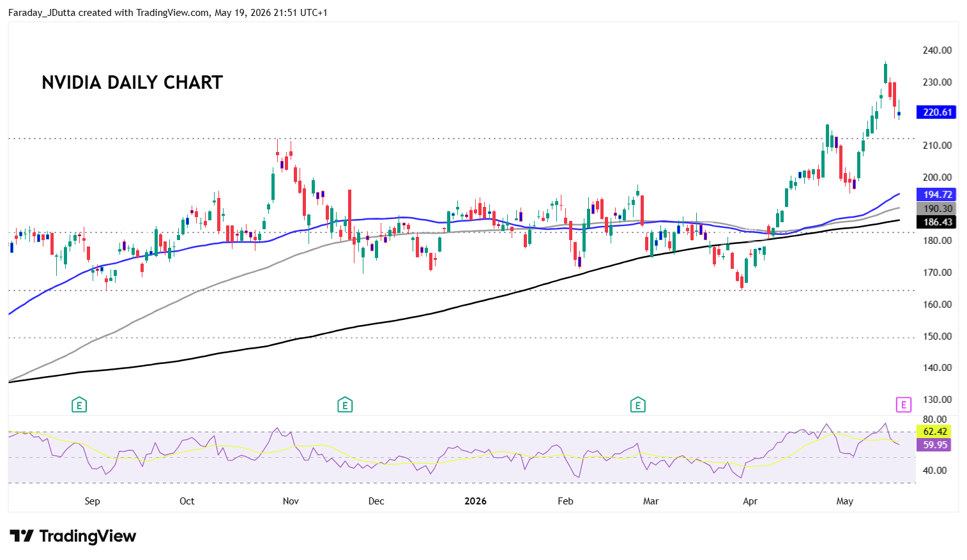Click the bold 2026 year label
This screenshot has height=560, width=967.
476,501
